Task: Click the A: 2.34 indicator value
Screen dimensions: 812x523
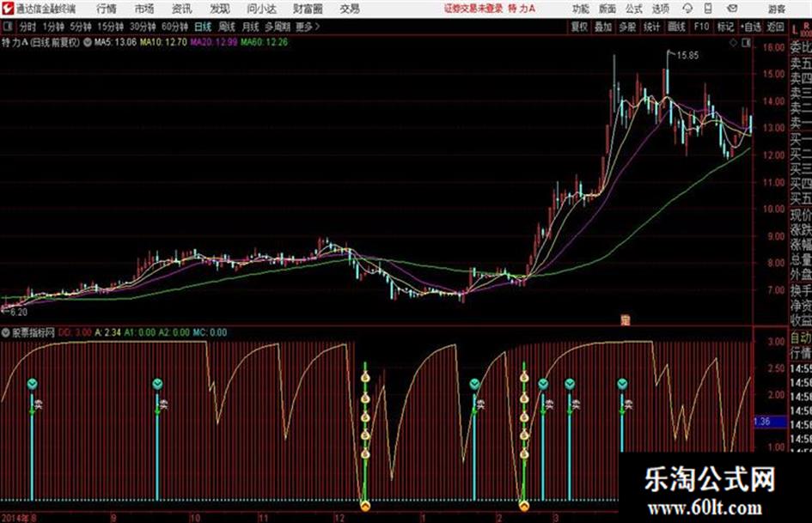Action: tap(108, 332)
